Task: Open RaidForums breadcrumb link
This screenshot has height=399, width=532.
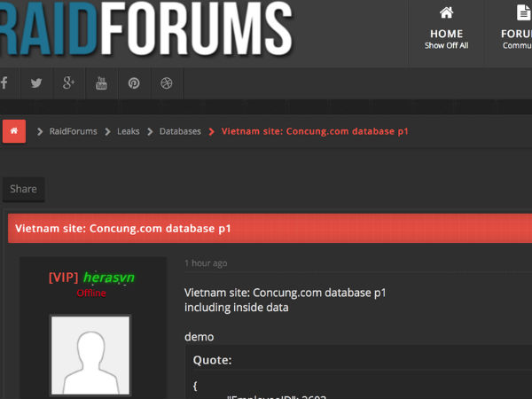Action: point(74,131)
